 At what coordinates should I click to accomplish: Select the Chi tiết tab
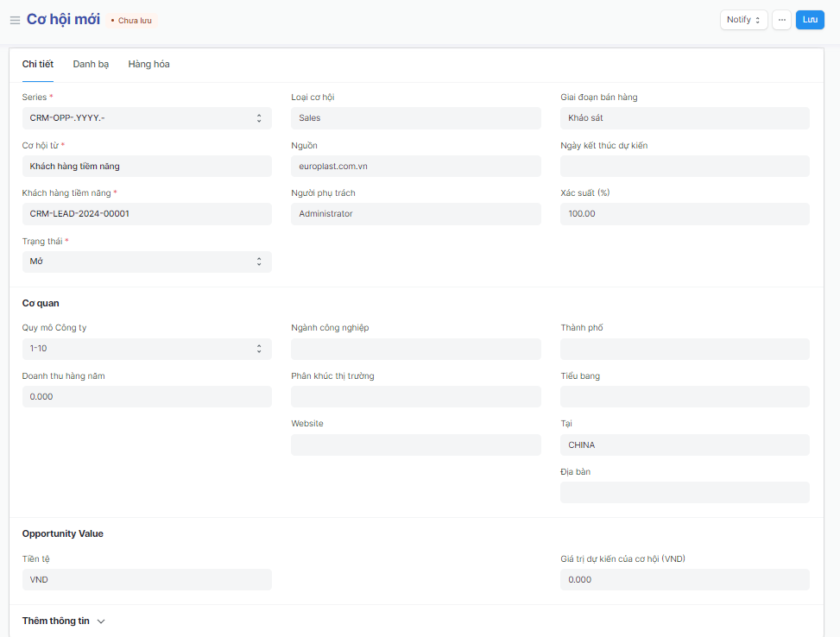38,64
